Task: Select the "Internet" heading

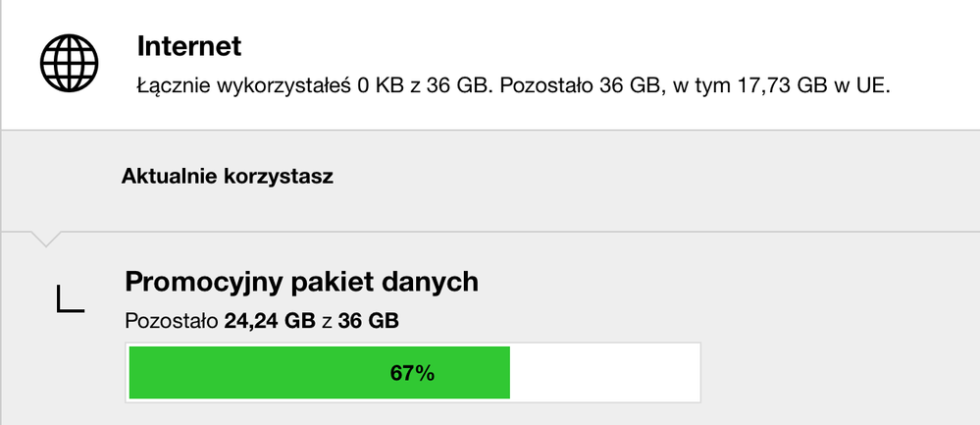Action: pos(189,46)
